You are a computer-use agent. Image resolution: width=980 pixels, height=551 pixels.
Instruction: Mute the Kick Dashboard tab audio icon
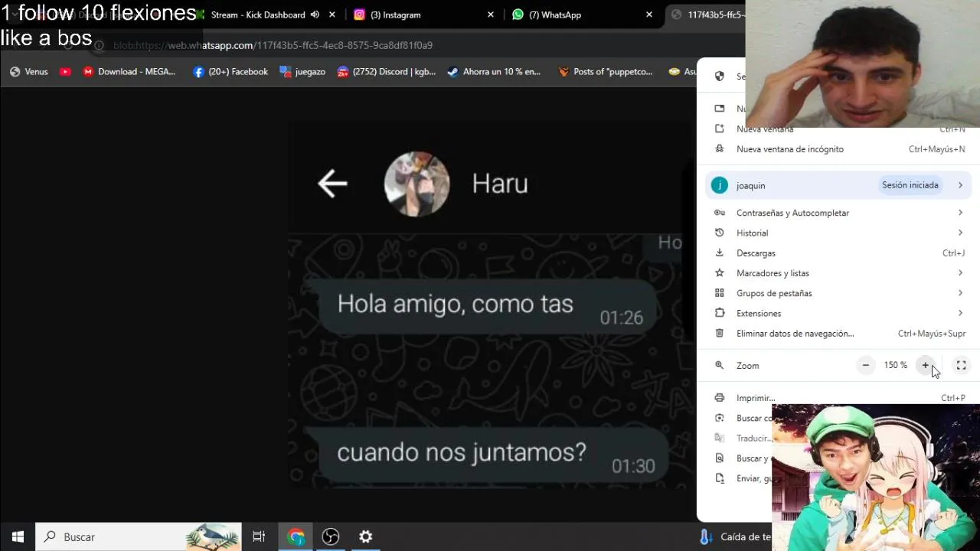click(315, 15)
